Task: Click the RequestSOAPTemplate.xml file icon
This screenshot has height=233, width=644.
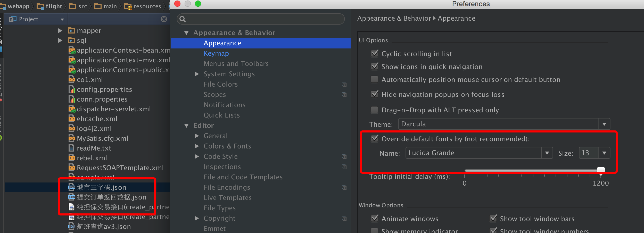Action: tap(72, 168)
